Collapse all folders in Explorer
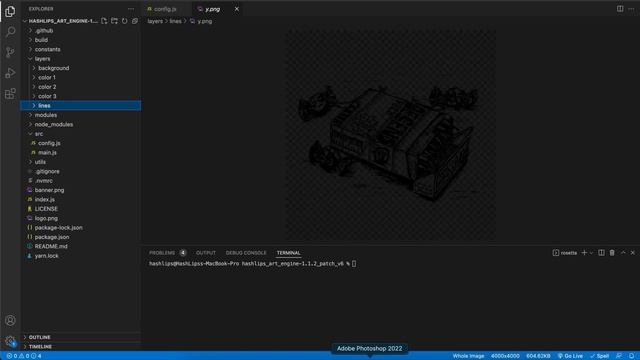Viewport: 640px width, 360px height. pyautogui.click(x=135, y=21)
